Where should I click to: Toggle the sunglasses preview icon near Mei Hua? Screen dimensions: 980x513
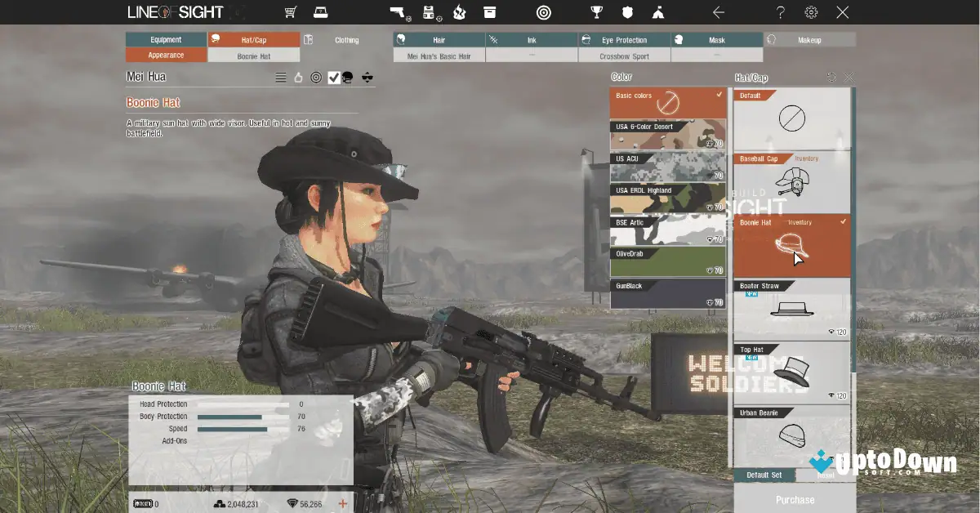click(x=367, y=76)
